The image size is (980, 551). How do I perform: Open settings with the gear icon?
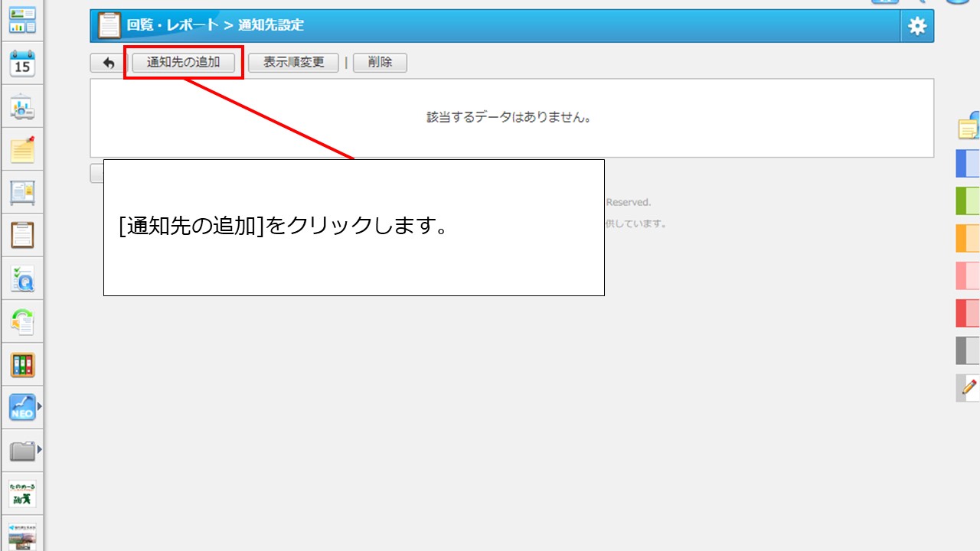click(917, 26)
